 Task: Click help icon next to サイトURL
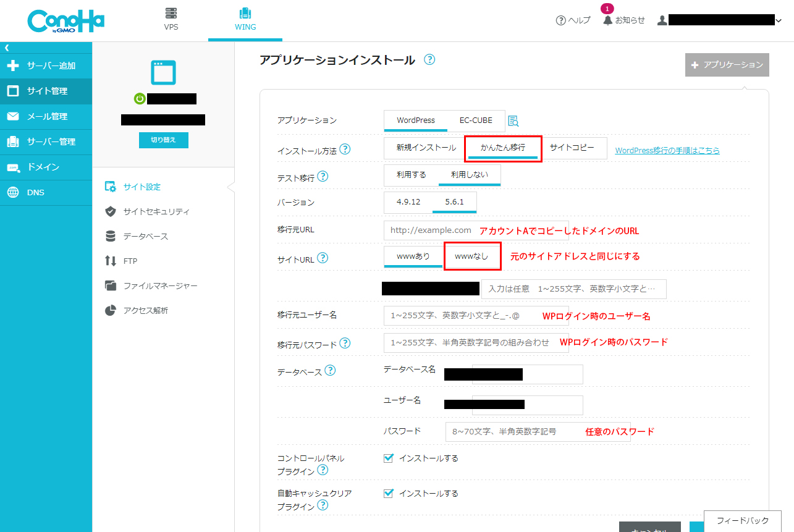tap(323, 258)
